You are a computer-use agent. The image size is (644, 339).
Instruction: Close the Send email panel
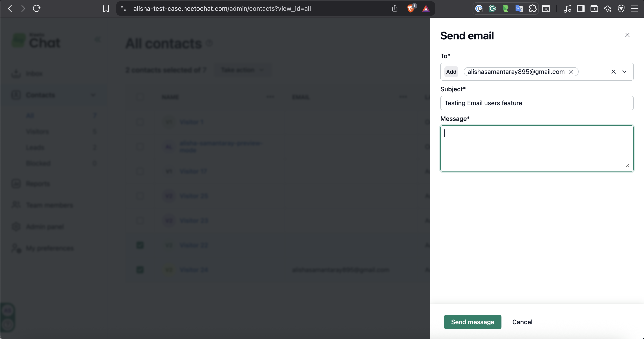(x=627, y=35)
